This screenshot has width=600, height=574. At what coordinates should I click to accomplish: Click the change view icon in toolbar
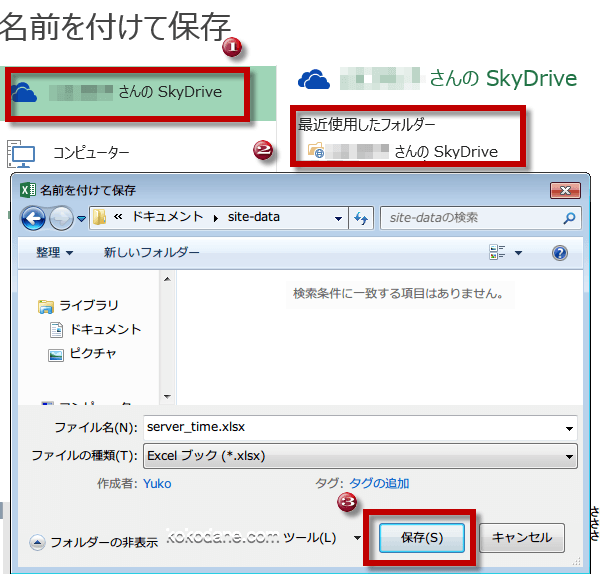click(497, 253)
